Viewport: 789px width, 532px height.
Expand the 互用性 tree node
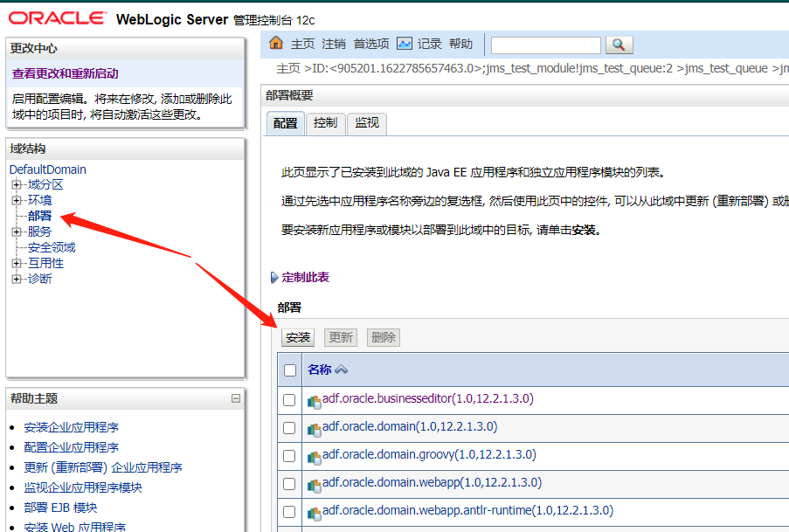click(17, 263)
